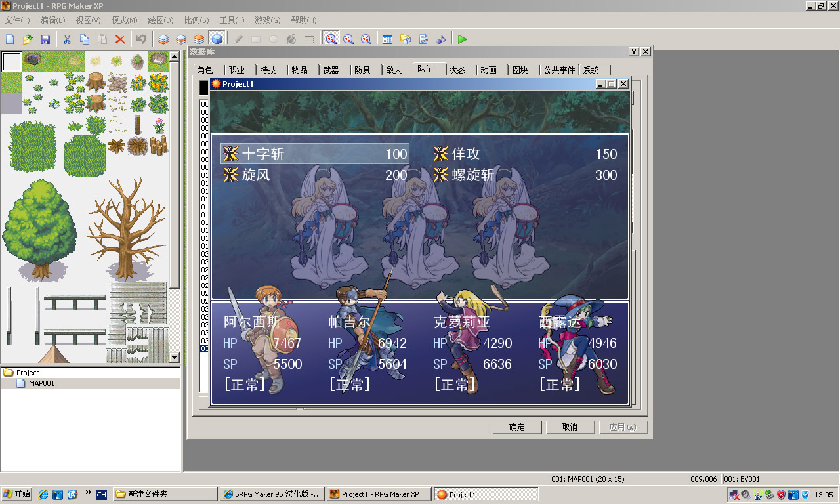Start playtest with the green play icon
This screenshot has width=840, height=504.
[463, 39]
